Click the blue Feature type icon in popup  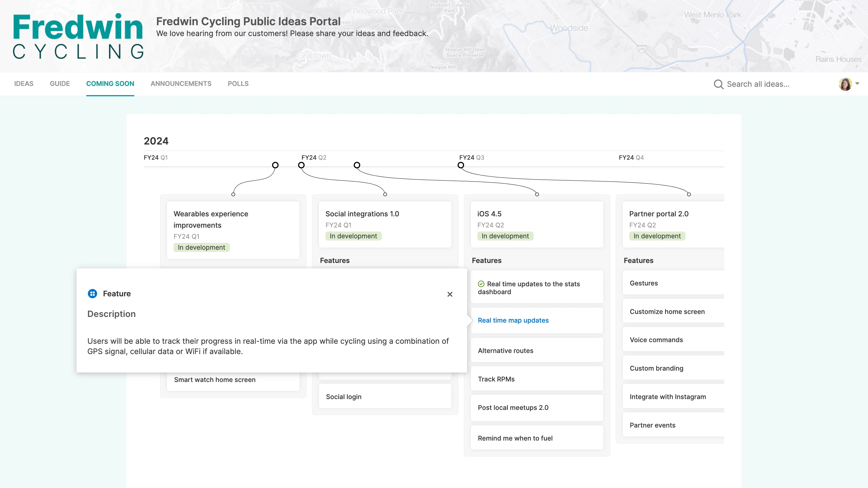(x=92, y=293)
